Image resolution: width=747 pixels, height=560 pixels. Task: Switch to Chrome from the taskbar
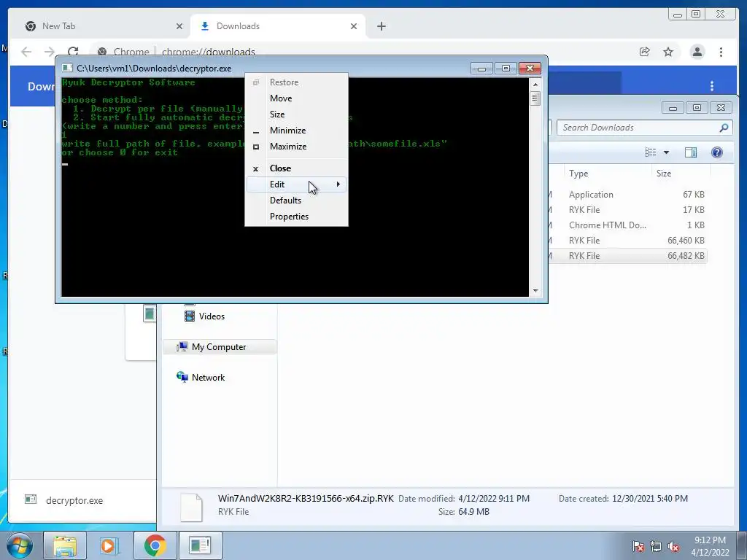(155, 545)
